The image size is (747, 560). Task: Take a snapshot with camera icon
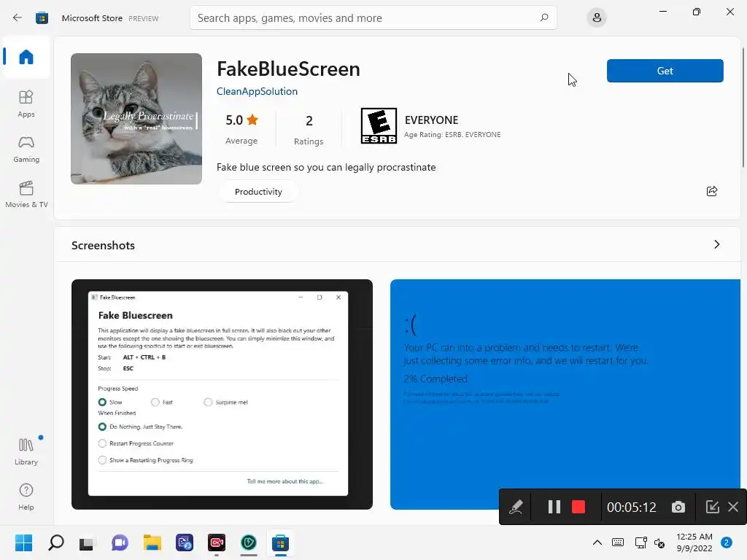678,507
